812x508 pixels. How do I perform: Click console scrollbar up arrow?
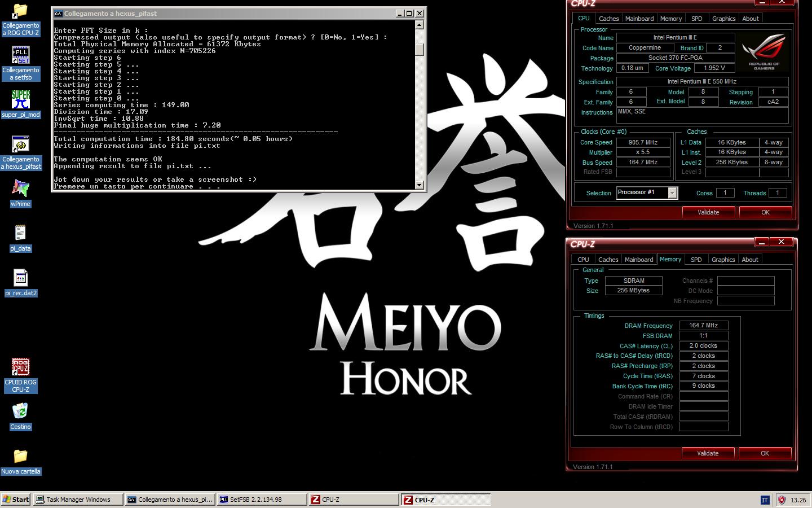coord(419,25)
